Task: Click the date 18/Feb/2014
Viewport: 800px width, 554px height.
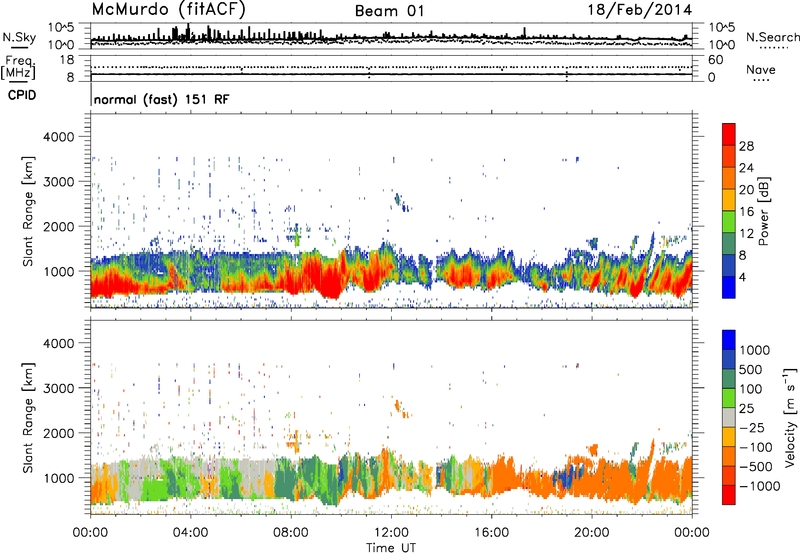Action: 640,10
